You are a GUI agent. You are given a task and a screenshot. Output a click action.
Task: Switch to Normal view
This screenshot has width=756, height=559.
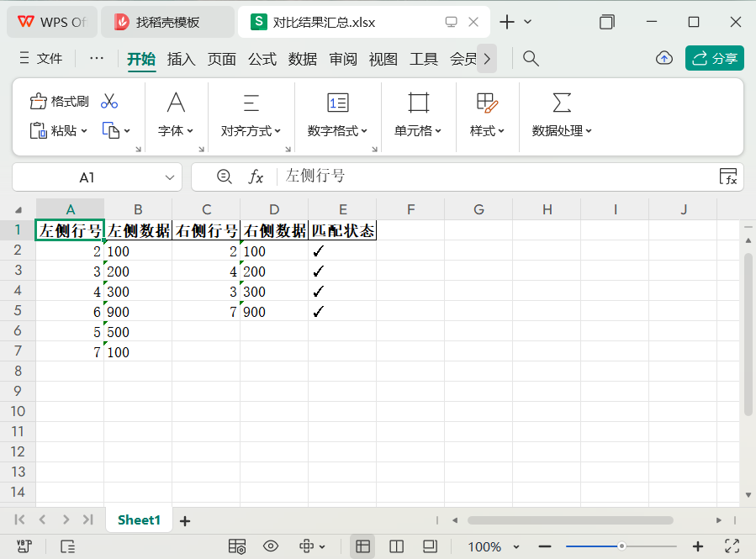[362, 546]
